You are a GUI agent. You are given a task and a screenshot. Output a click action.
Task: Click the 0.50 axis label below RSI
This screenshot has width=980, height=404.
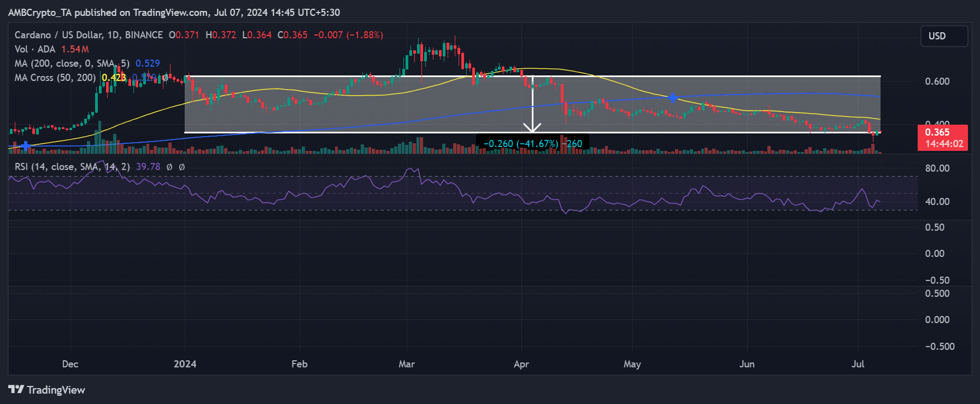(935, 227)
